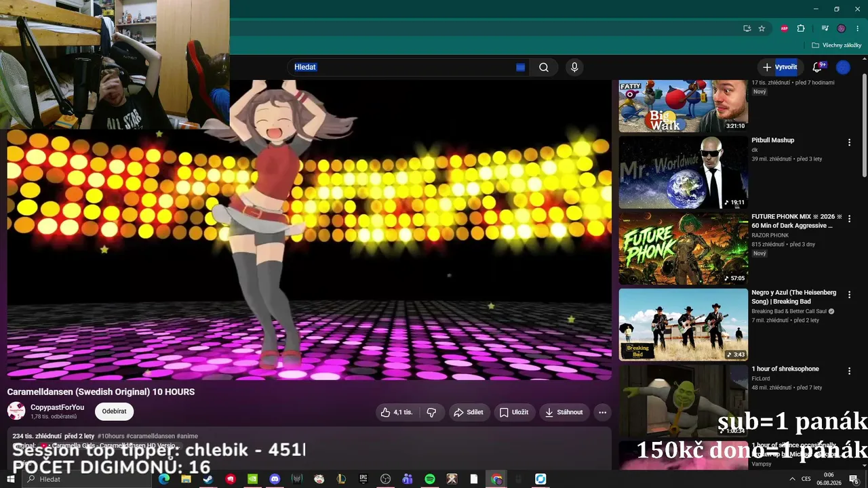Image resolution: width=868 pixels, height=488 pixels.
Task: Open Chrome from the taskbar
Action: 496,479
